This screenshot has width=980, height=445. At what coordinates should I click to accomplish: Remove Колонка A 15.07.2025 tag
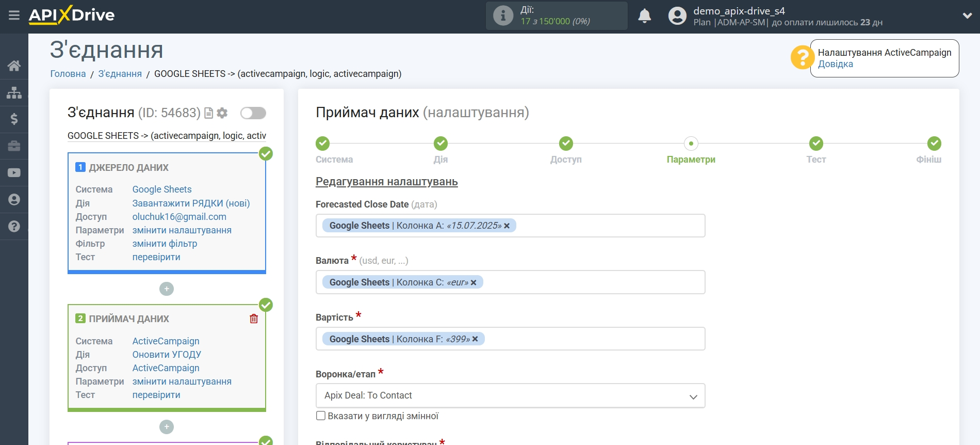pyautogui.click(x=507, y=226)
